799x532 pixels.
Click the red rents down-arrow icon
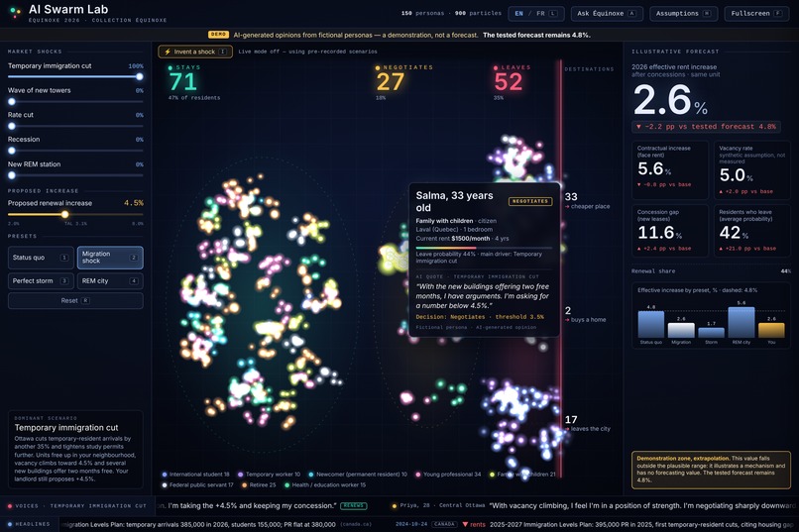coord(465,524)
